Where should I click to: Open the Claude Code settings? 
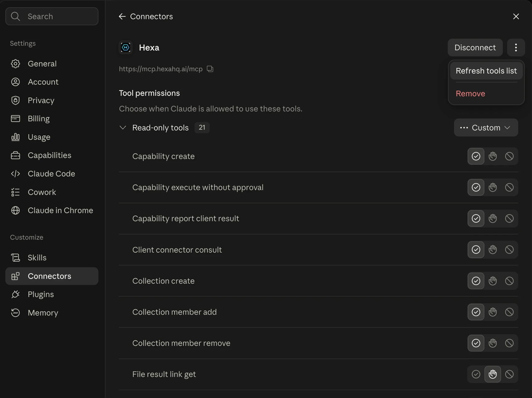coord(52,174)
